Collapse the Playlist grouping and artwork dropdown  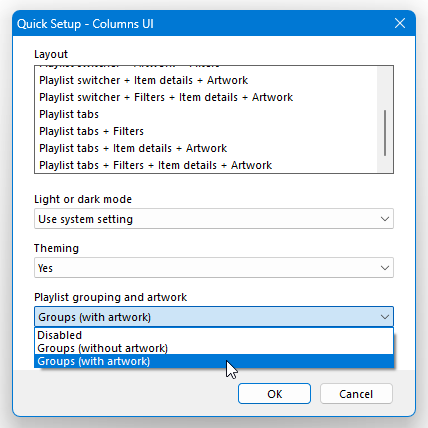214,317
